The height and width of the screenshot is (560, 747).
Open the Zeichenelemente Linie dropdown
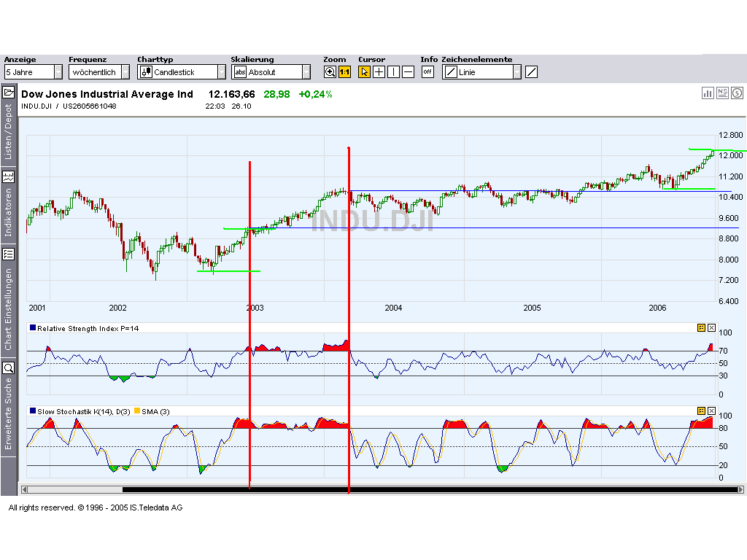pyautogui.click(x=481, y=72)
